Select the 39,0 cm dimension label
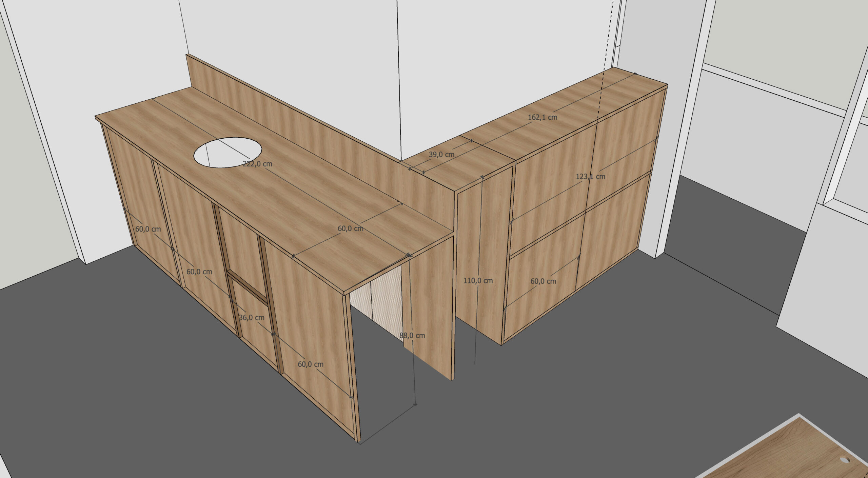 441,155
